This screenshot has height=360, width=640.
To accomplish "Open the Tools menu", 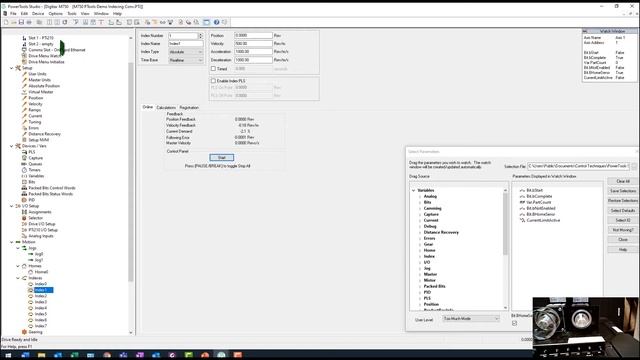I will (x=72, y=13).
